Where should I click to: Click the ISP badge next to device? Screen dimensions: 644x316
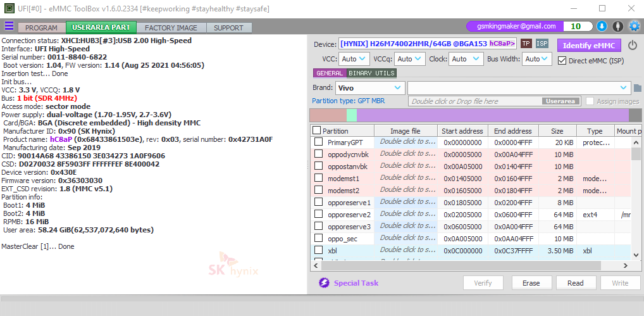coord(542,44)
